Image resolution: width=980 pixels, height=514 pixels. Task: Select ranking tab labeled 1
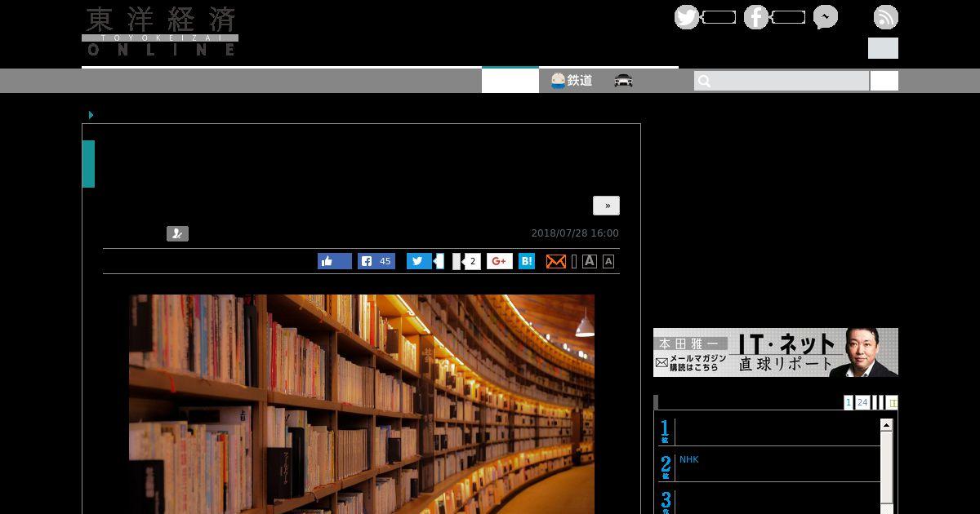pos(849,402)
